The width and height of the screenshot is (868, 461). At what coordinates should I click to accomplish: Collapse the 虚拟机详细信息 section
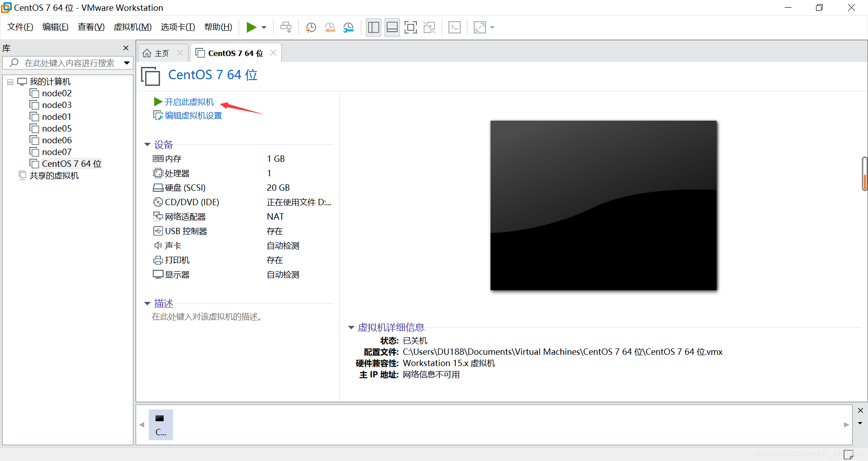pos(351,328)
